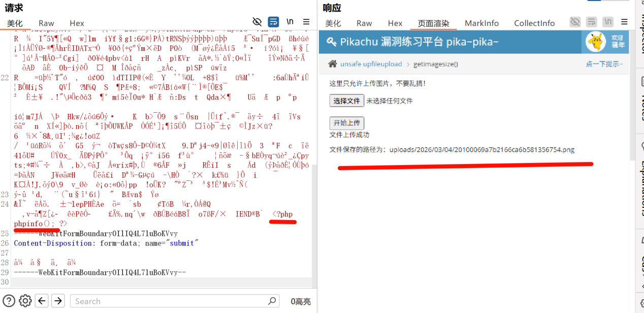Click the 这里只允许上传图片 notice text
Image resolution: width=644 pixels, height=313 pixels.
click(378, 83)
